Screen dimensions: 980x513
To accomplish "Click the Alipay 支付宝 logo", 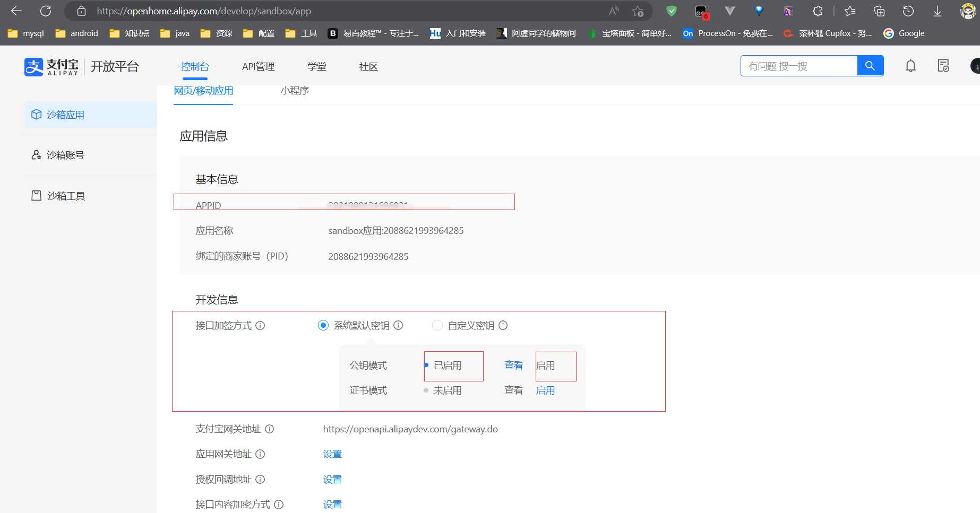I will (51, 67).
